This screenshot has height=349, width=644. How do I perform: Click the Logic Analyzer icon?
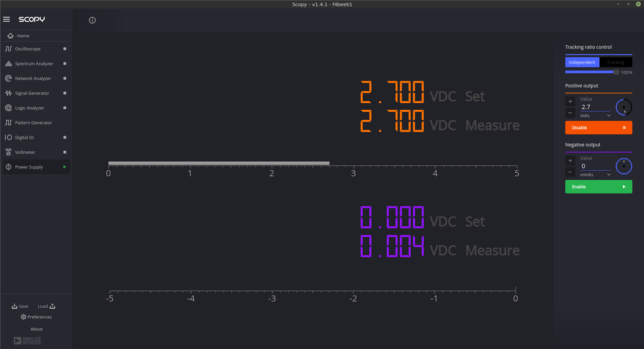[x=8, y=108]
